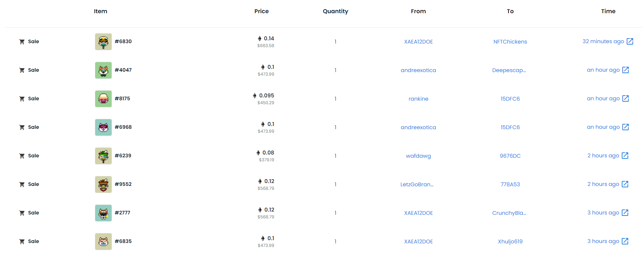Open buyer profile NFTChickens

(510, 42)
